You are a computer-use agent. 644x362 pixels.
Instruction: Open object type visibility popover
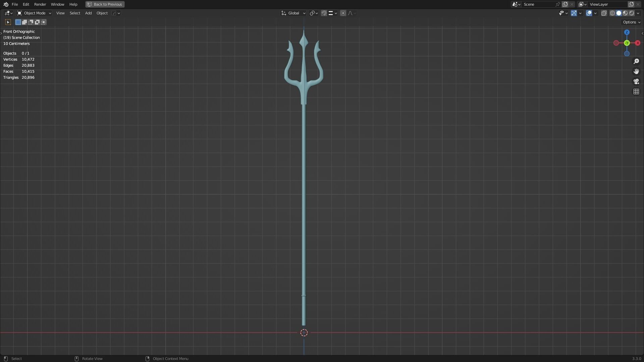[563, 13]
